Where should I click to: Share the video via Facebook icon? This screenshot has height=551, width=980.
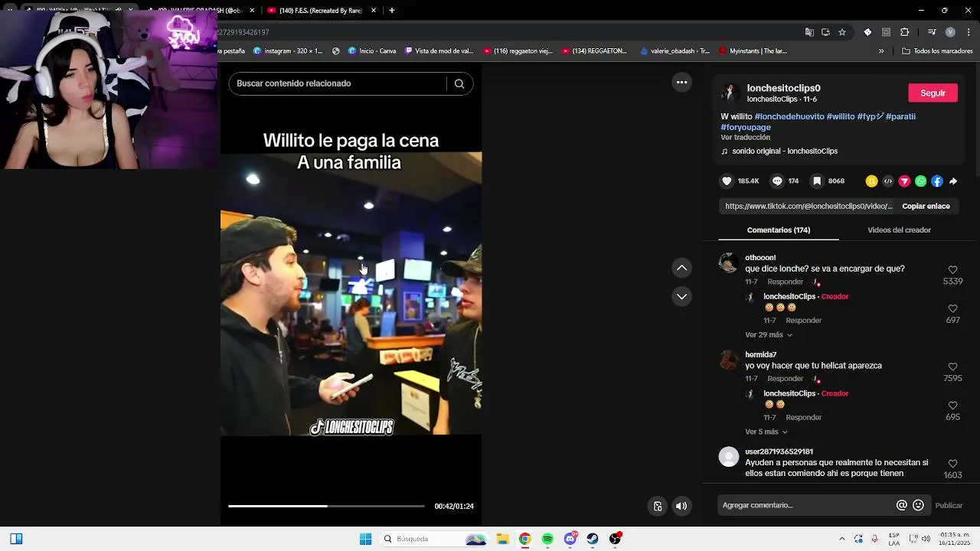(x=937, y=181)
